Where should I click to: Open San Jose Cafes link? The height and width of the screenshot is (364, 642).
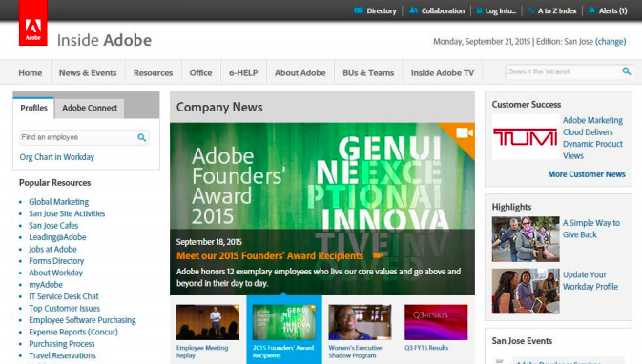coord(53,225)
